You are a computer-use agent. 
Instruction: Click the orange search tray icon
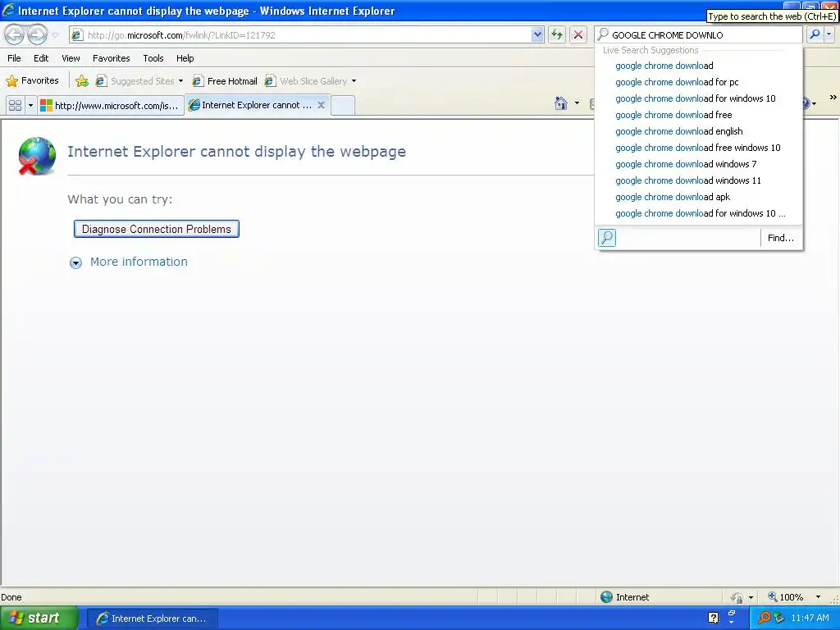764,619
